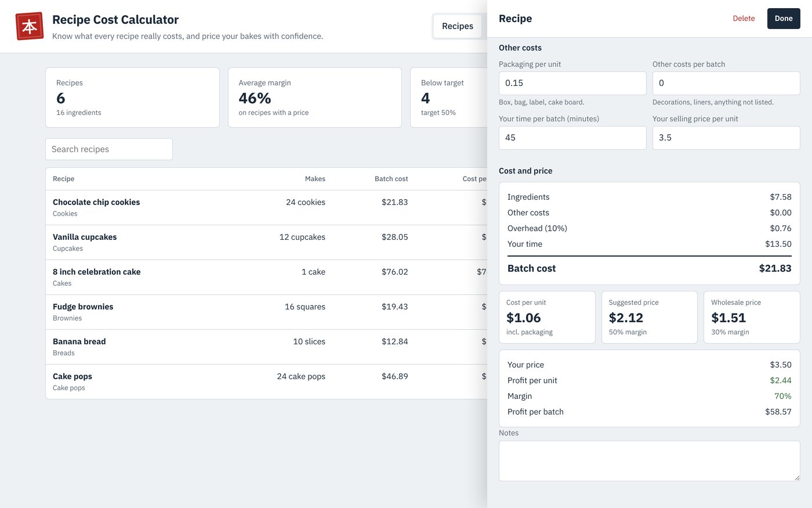
Task: Click the Recipes summary card showing 6
Action: tap(132, 98)
